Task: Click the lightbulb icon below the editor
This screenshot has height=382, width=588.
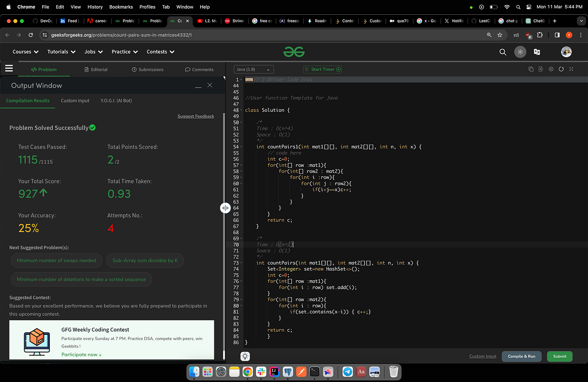Action: click(245, 356)
